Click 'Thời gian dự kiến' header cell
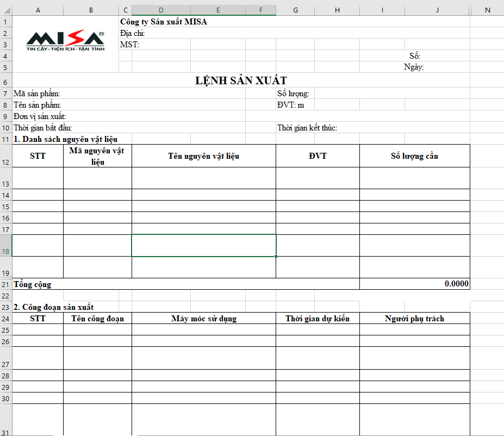 (318, 319)
